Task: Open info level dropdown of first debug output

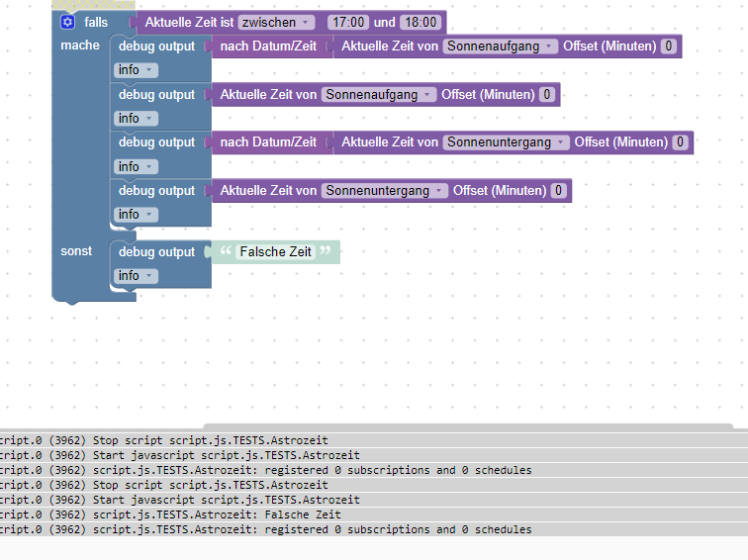Action: 136,70
